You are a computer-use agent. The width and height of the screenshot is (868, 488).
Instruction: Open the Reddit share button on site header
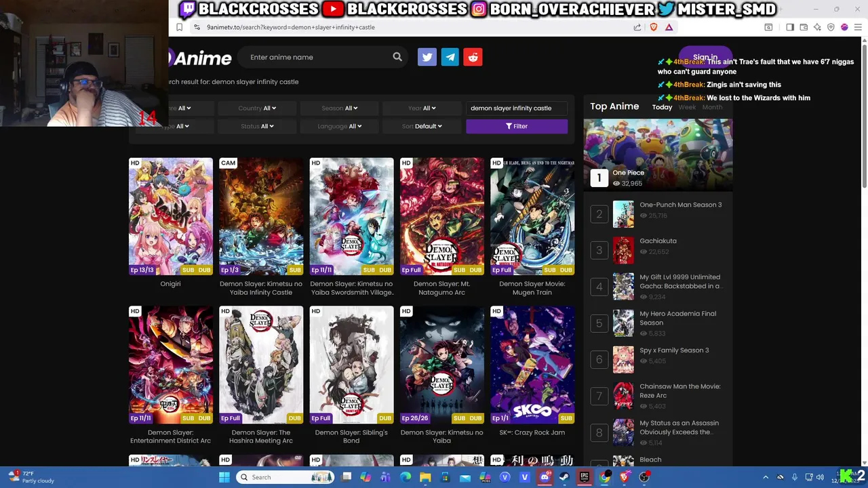point(473,57)
